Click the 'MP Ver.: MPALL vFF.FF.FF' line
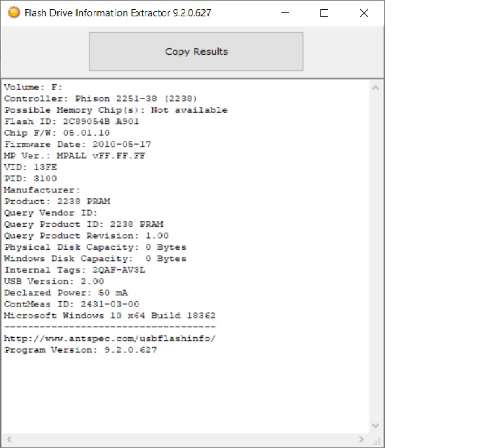The image size is (492, 448). 74,156
